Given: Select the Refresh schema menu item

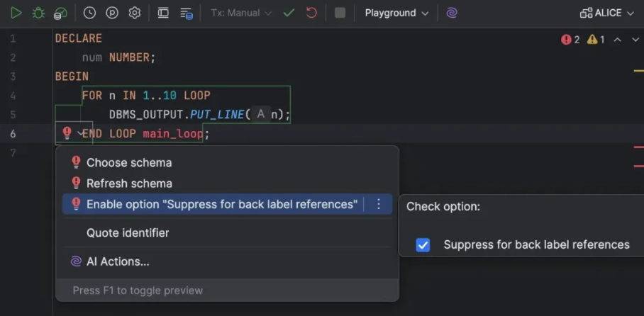Looking at the screenshot, I should [x=129, y=184].
